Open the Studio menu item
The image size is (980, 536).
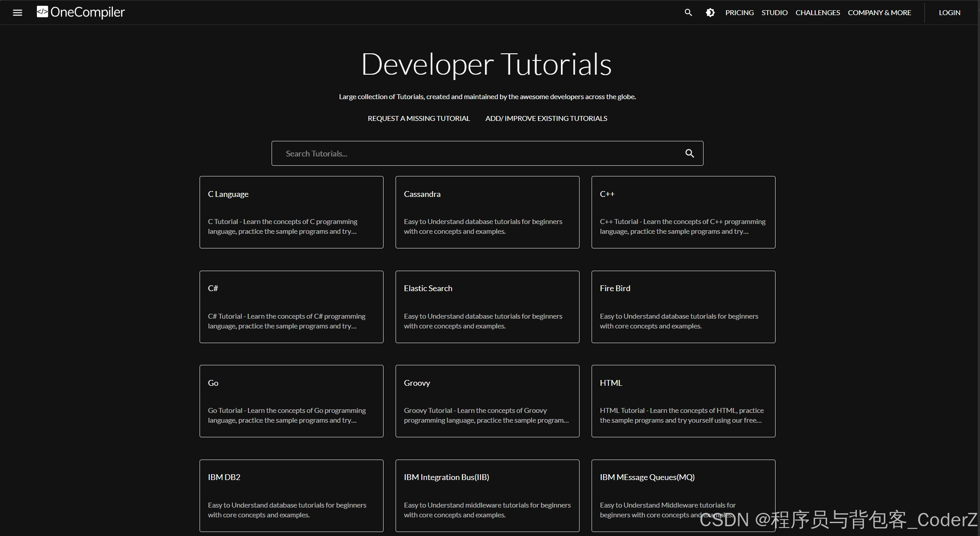point(774,12)
